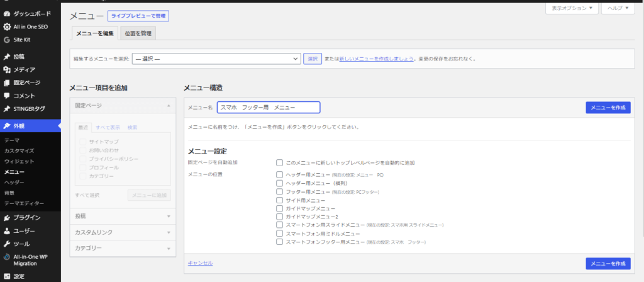
Task: Open the ヘルプ dropdown
Action: [x=618, y=8]
